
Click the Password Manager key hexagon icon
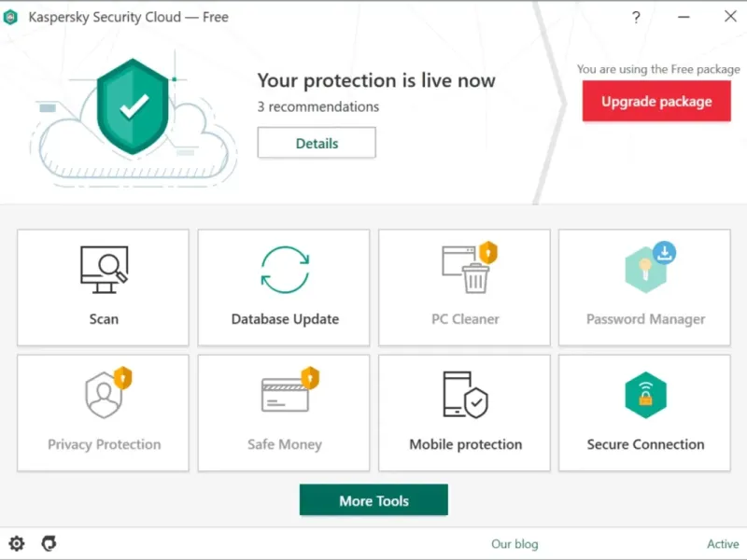pos(650,268)
